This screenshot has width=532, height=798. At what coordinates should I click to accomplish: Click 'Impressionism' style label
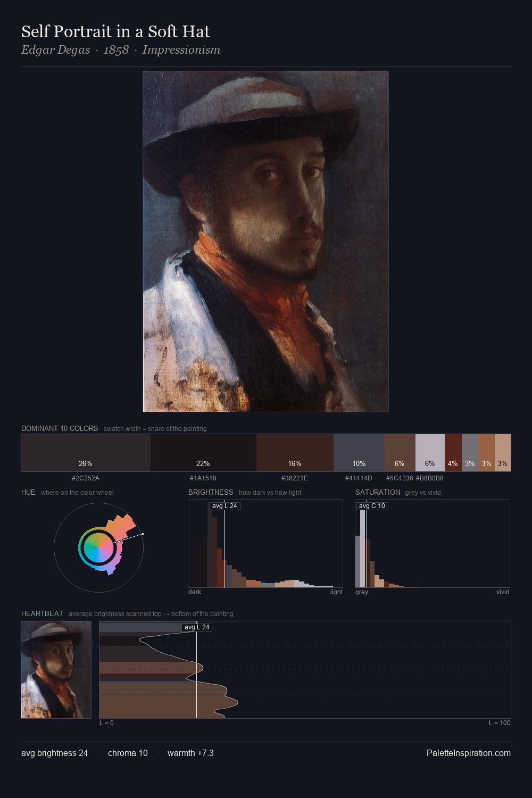181,50
